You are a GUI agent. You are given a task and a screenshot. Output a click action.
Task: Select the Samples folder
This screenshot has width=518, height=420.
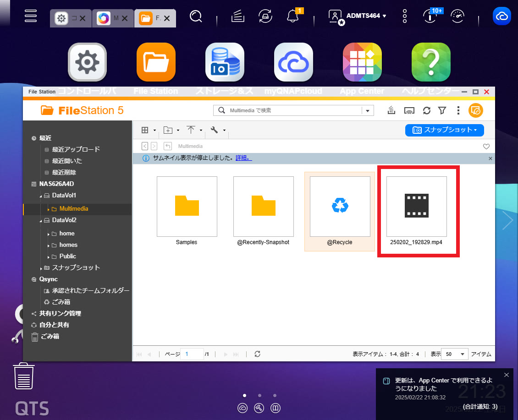(187, 211)
